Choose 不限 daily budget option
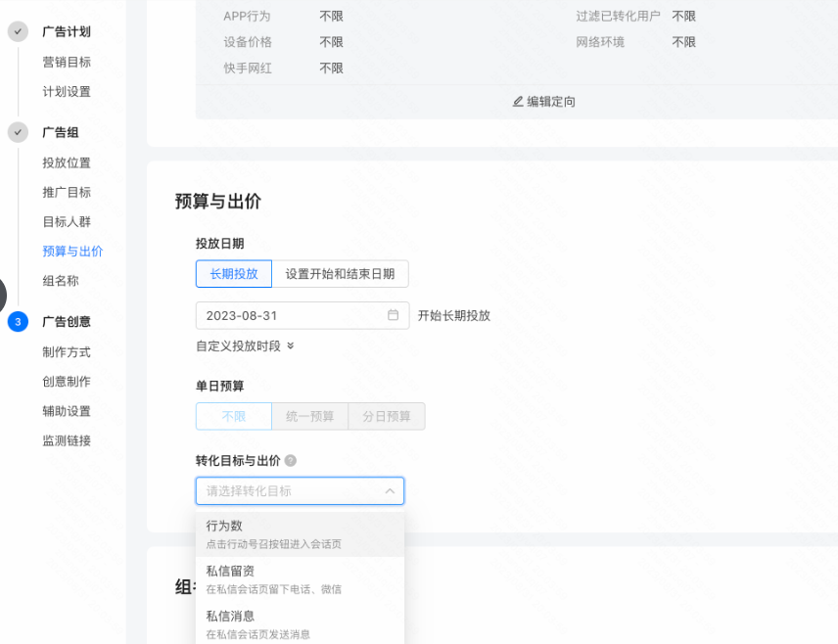838x644 pixels. pos(234,416)
